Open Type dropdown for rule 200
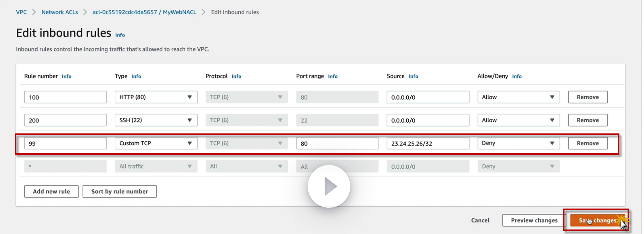Viewport: 644px width, 234px height. [x=156, y=120]
